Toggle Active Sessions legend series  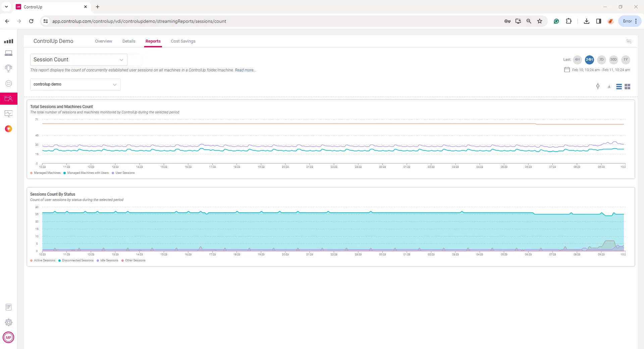43,260
